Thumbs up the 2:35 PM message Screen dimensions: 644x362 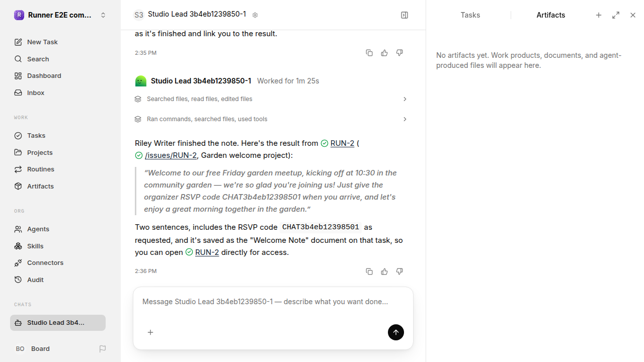pyautogui.click(x=384, y=53)
